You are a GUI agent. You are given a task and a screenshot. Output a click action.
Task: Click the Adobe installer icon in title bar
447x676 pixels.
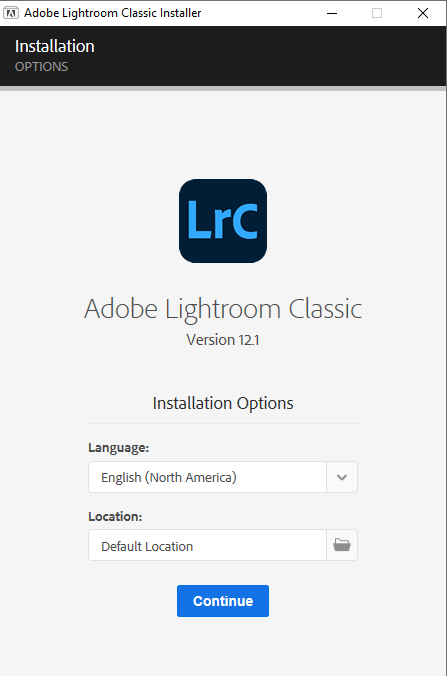11,13
